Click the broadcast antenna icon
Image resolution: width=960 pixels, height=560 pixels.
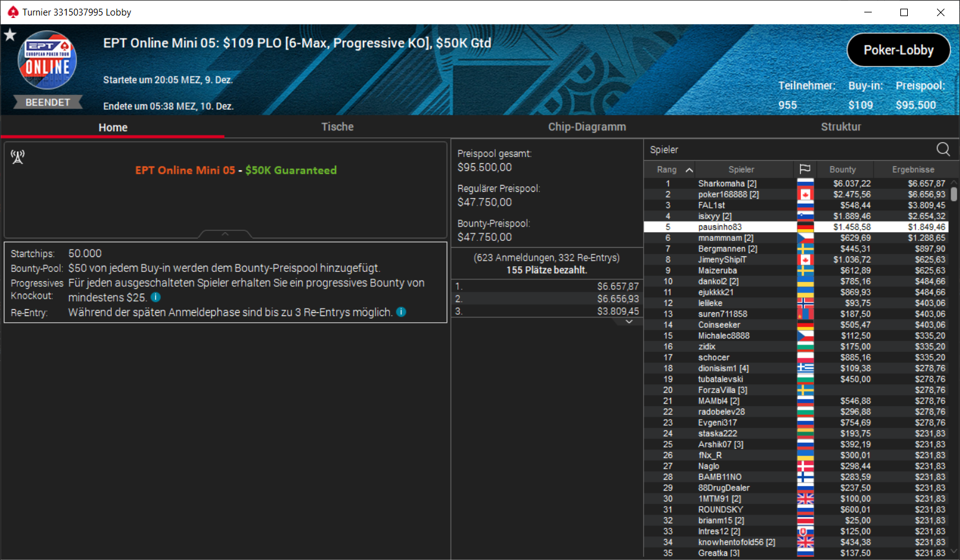pyautogui.click(x=17, y=157)
